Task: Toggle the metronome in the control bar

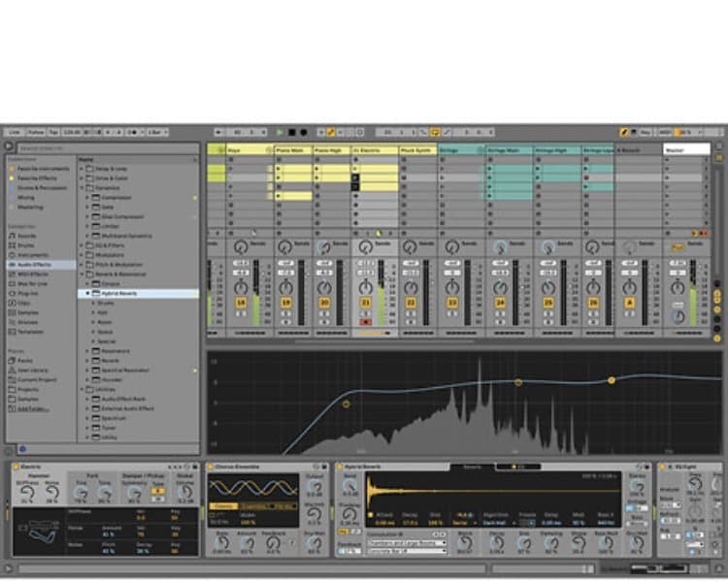Action: (x=132, y=132)
